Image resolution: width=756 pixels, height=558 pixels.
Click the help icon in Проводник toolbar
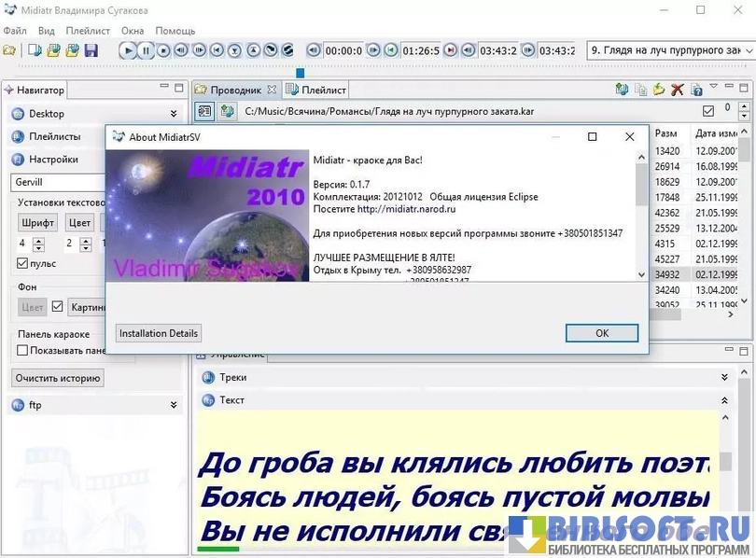(x=696, y=91)
